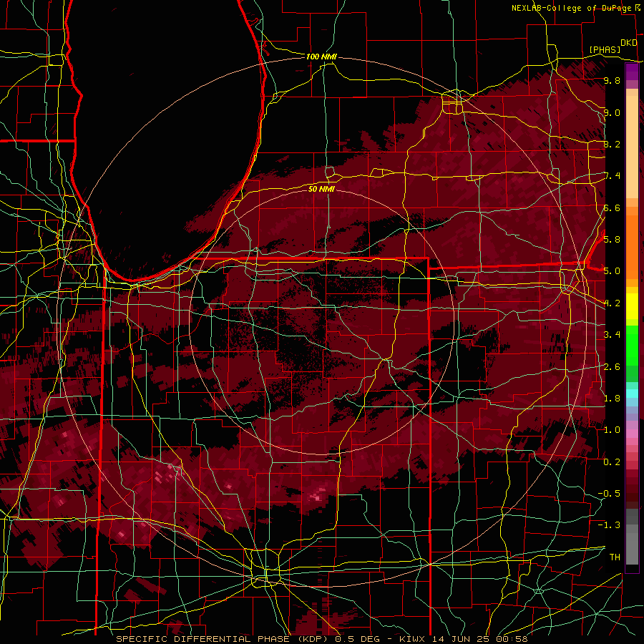
Task: Click the -0.5 value on the color scale
Action: [x=609, y=494]
